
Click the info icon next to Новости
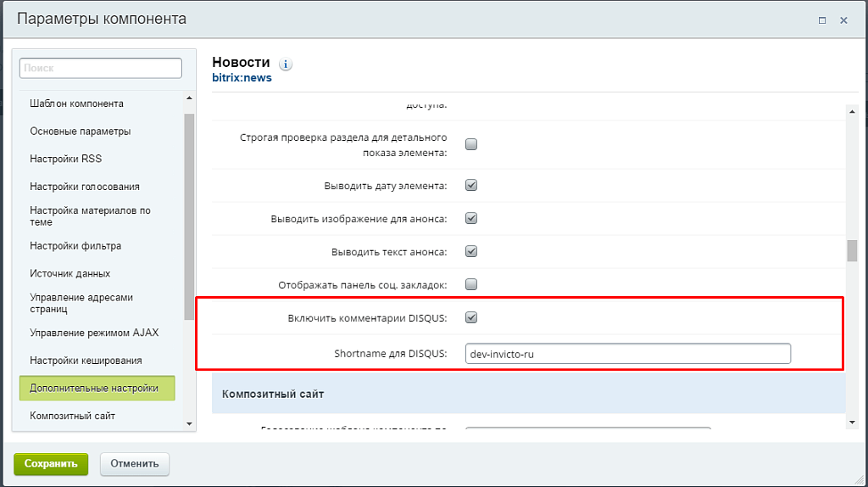[286, 64]
